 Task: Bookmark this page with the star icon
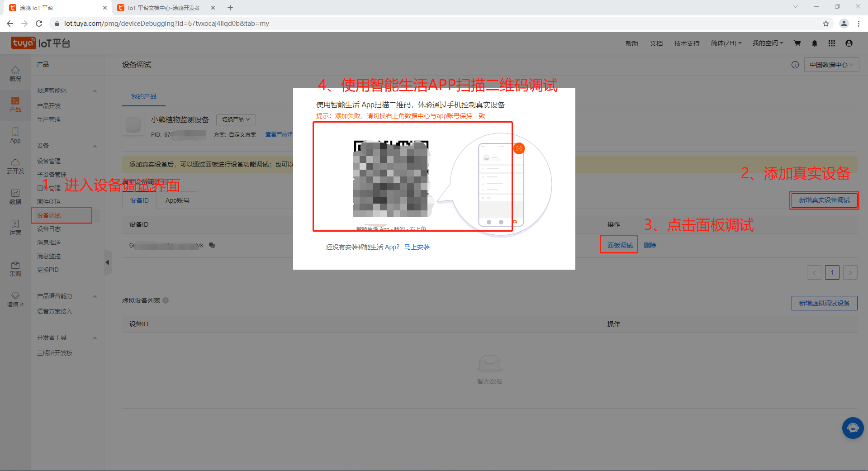(x=825, y=24)
